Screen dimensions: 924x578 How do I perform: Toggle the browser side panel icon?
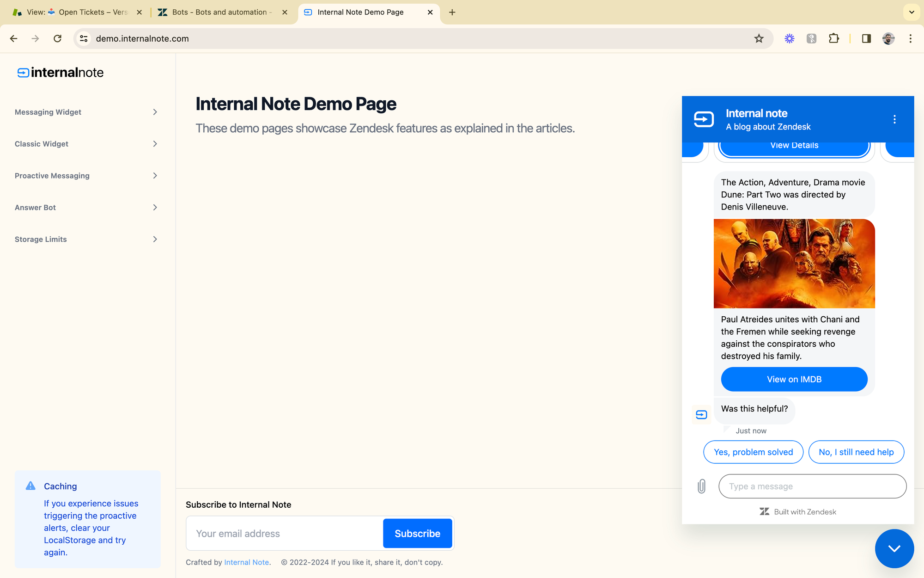coord(866,38)
